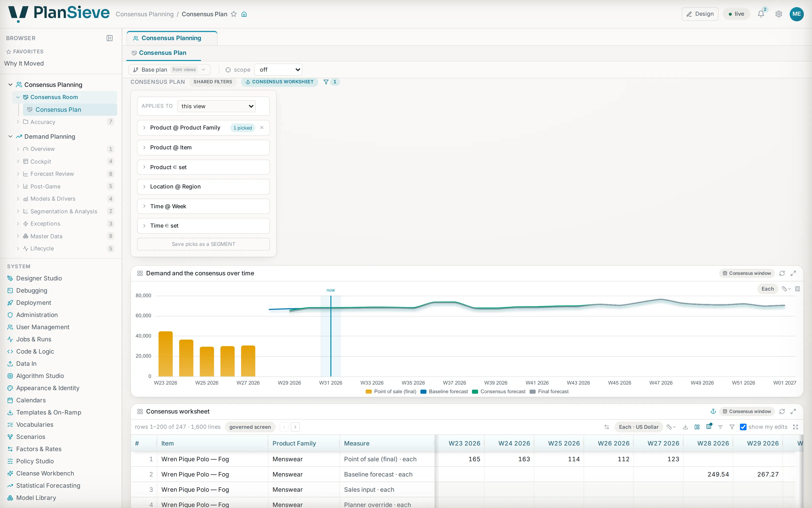
Task: Open the scope dropdown set to off
Action: tap(279, 70)
